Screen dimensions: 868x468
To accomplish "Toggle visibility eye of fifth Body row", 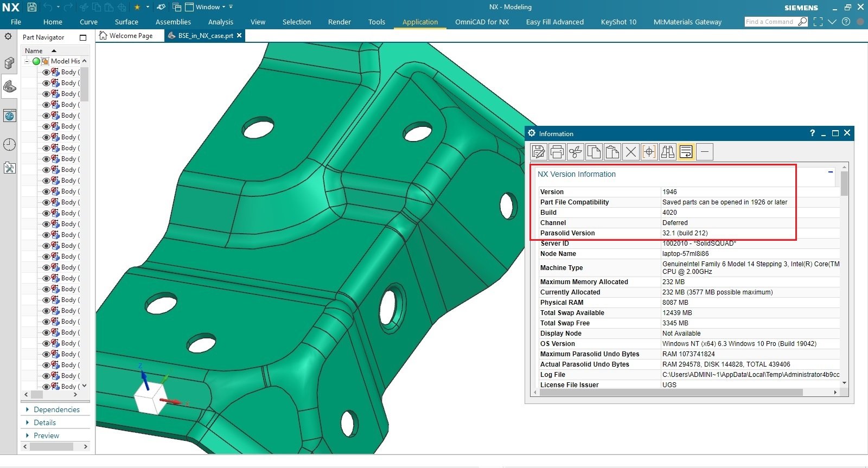I will click(x=46, y=116).
